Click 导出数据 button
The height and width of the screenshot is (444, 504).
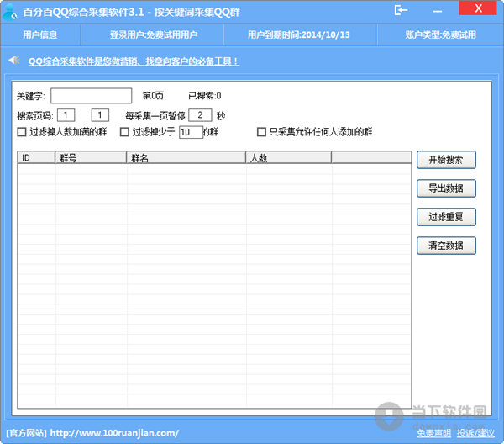pos(446,188)
